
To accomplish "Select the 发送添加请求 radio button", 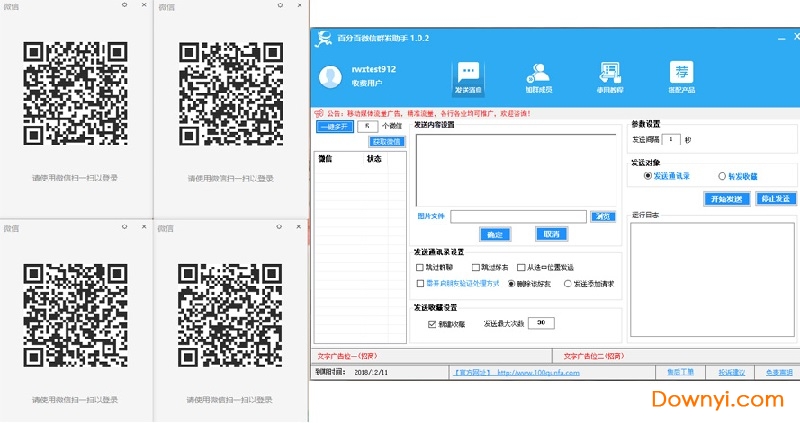I will click(x=567, y=284).
